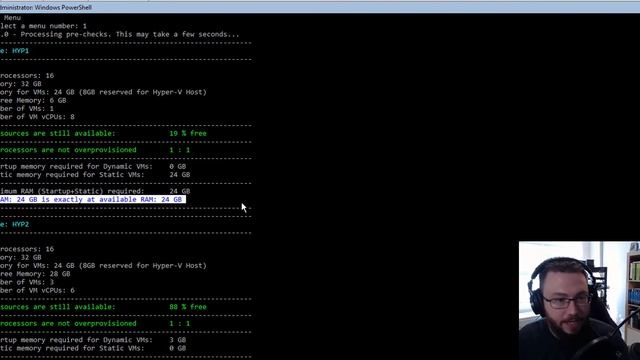Click the 'Menu' text line
Image resolution: width=640 pixels, height=360 pixels.
tap(12, 18)
